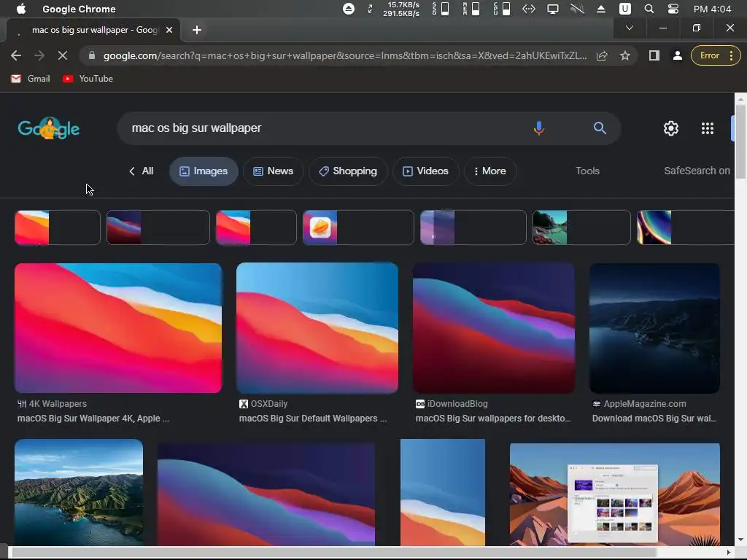This screenshot has height=560, width=747.
Task: Click the Google doodle logo
Action: (x=49, y=128)
